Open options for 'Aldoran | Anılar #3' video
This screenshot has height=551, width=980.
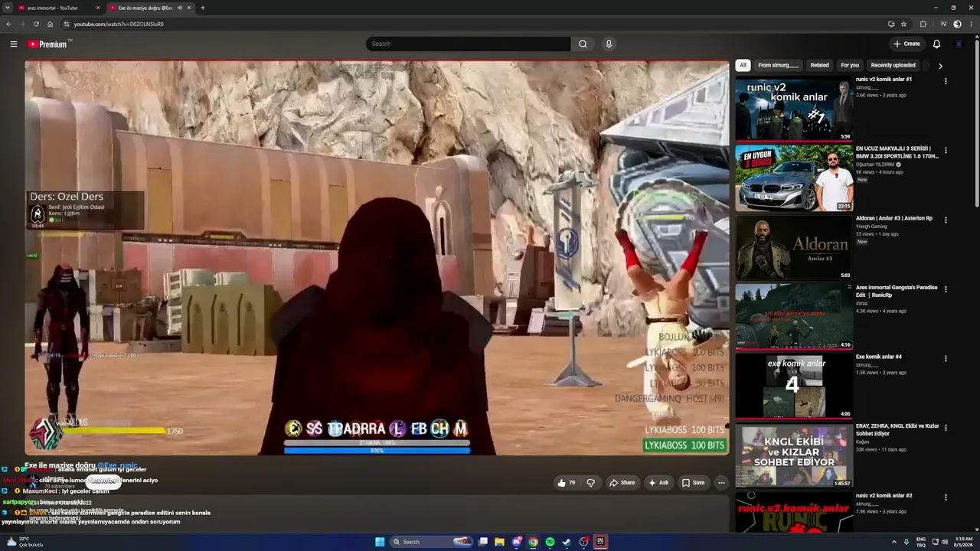tap(946, 220)
